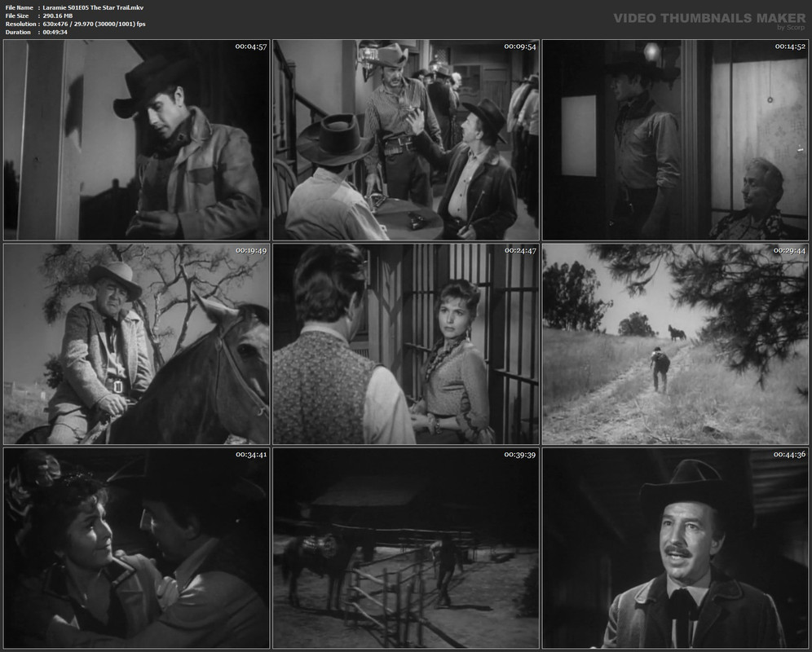Select the thumbnail stamped 00:39:39
Image resolution: width=812 pixels, height=652 pixels.
[406, 548]
